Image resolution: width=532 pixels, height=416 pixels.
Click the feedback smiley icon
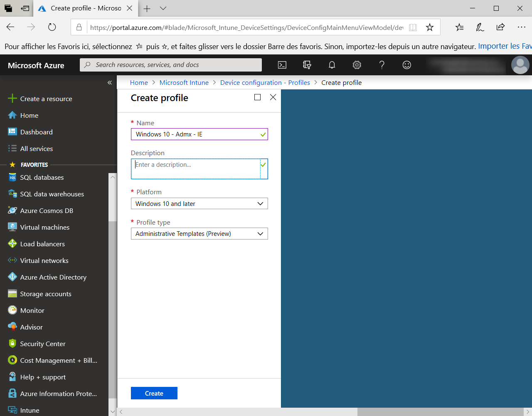407,65
